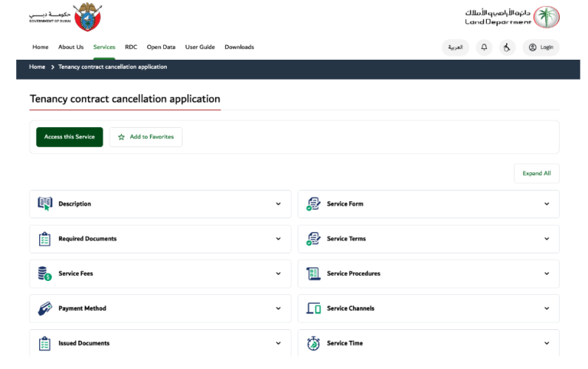The height and width of the screenshot is (369, 588).
Task: Click the Government of Dubai logo
Action: (65, 17)
